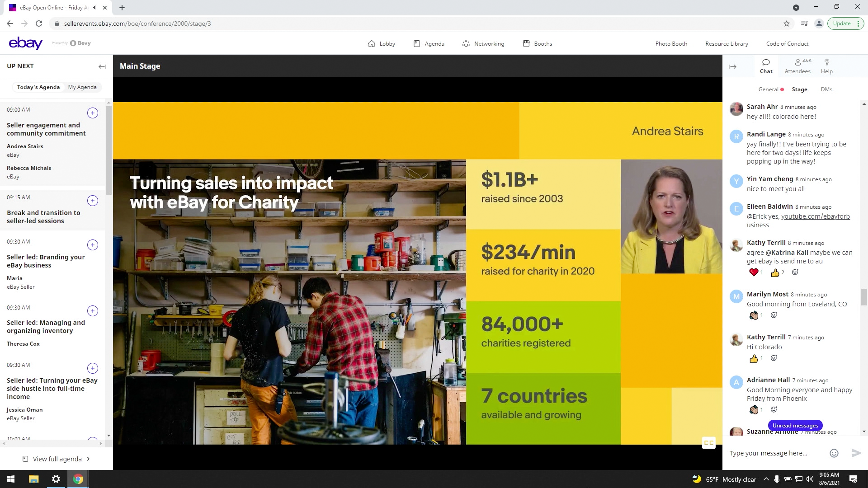Click the Unread messages button
The image size is (868, 488).
click(x=795, y=426)
